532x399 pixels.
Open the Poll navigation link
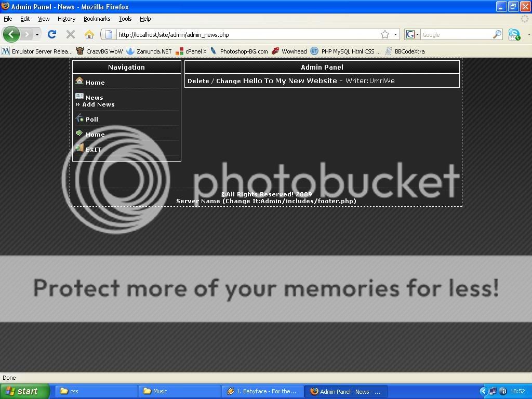91,119
